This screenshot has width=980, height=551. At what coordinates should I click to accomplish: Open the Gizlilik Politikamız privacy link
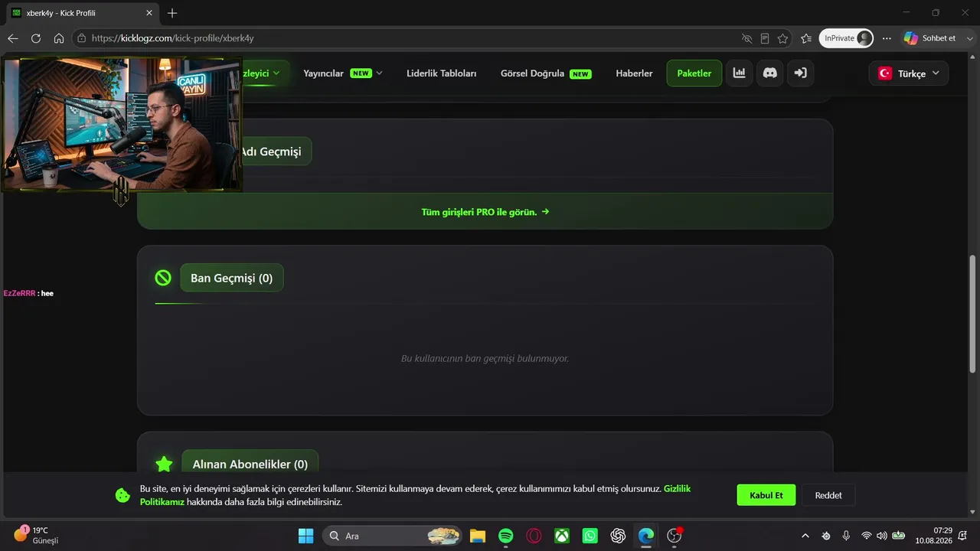tap(414, 495)
